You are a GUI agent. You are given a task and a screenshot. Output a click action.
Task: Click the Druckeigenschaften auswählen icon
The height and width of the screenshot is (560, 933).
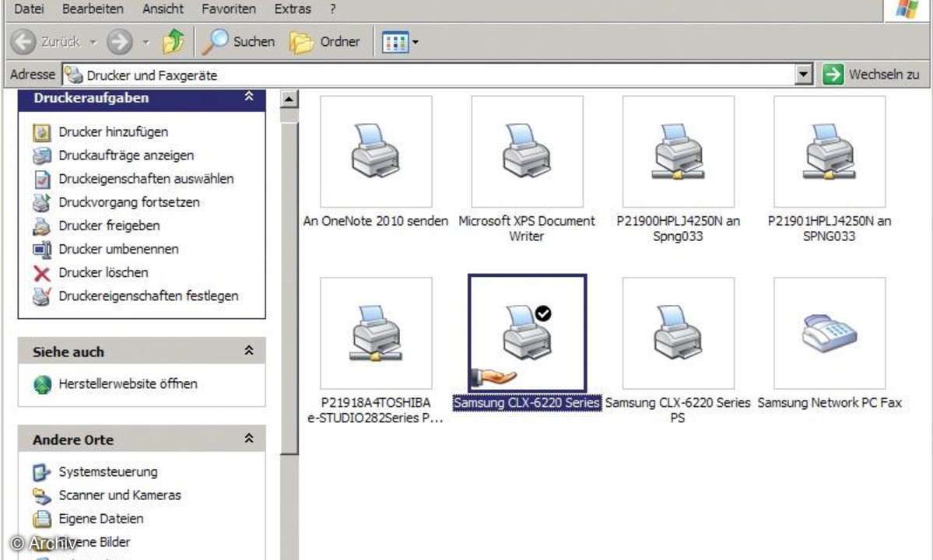(42, 179)
